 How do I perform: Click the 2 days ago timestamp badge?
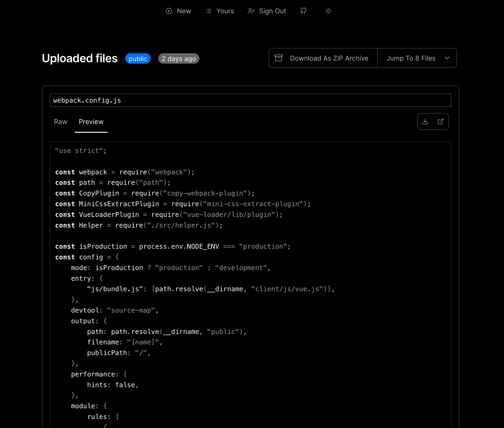click(x=179, y=59)
